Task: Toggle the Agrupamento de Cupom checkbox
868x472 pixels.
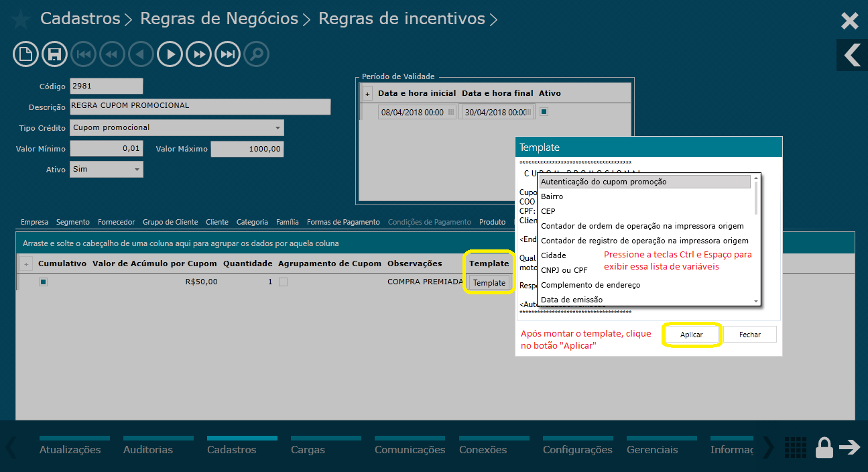Action: point(282,282)
